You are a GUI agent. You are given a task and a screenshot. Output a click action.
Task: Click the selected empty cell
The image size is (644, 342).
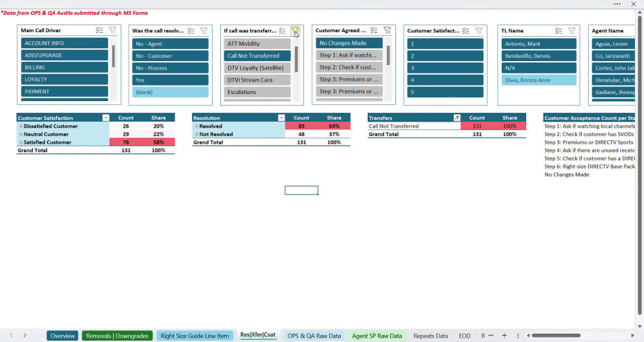(301, 190)
